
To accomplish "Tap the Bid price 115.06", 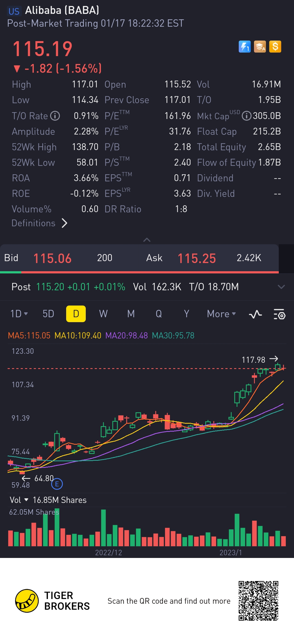I will click(52, 258).
